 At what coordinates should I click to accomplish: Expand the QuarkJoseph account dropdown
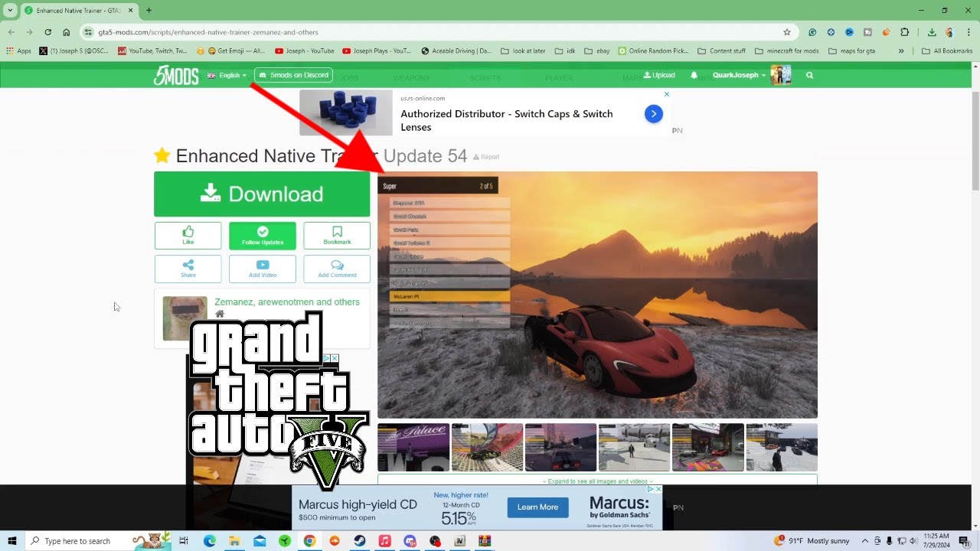pos(739,75)
